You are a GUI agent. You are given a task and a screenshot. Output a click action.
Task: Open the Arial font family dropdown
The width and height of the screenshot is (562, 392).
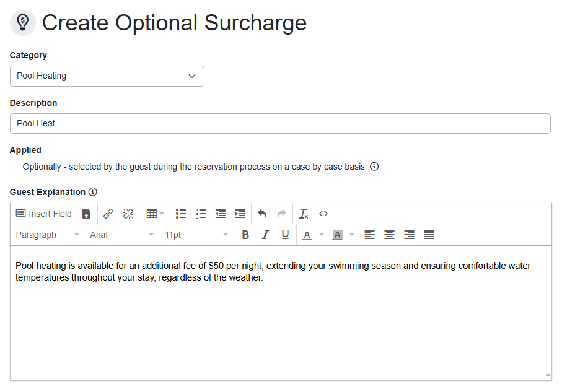tap(121, 235)
